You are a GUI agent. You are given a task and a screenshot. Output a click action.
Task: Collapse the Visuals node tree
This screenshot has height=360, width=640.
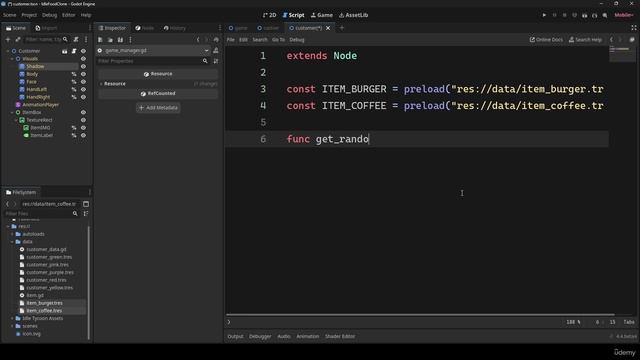[12, 59]
